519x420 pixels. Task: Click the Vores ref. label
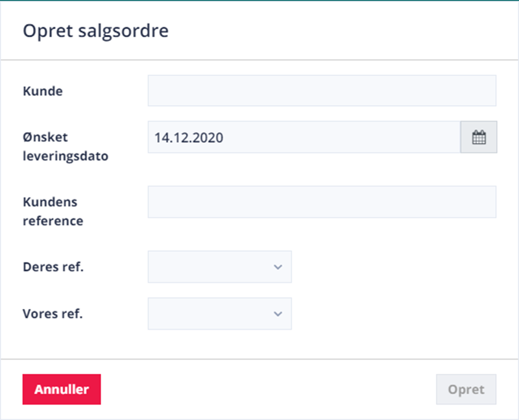click(53, 314)
